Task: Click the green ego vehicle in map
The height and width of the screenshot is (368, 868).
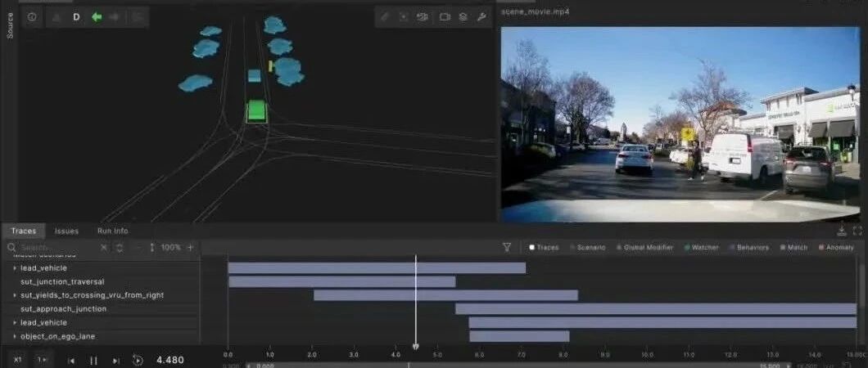Action: point(257,111)
